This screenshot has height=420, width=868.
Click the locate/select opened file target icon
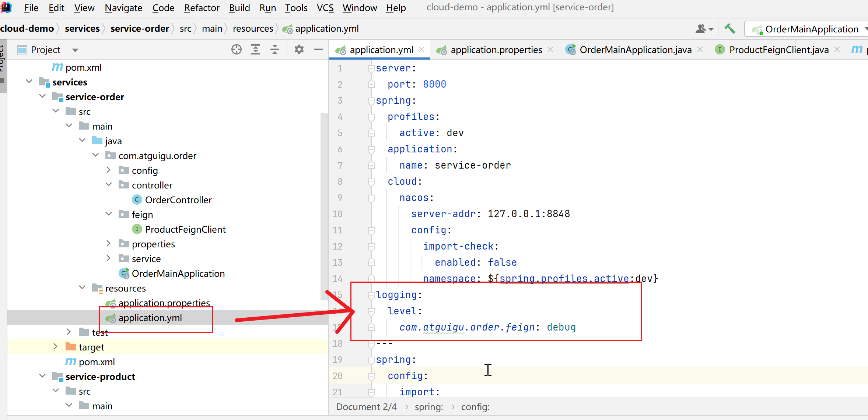[x=237, y=49]
